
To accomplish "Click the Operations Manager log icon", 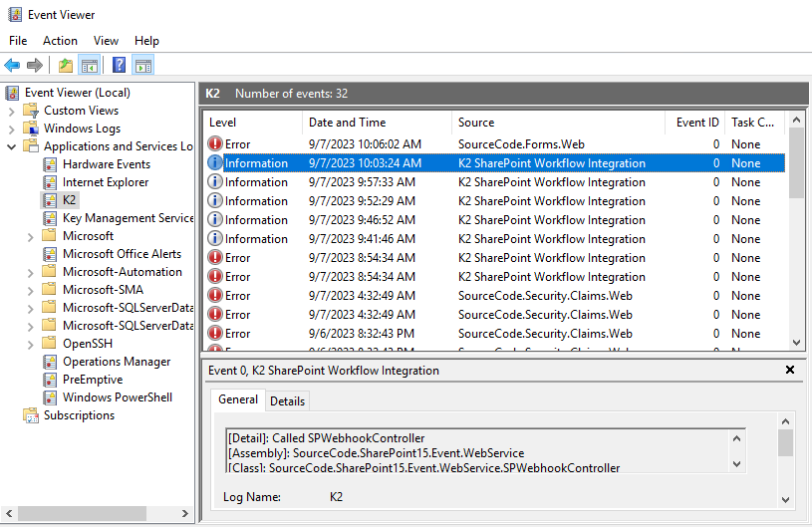I will tap(50, 362).
